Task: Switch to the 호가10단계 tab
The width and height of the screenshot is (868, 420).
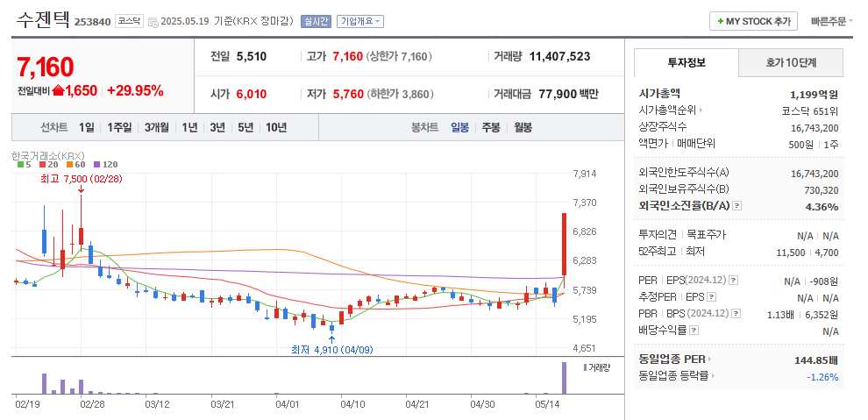Action: pyautogui.click(x=791, y=62)
